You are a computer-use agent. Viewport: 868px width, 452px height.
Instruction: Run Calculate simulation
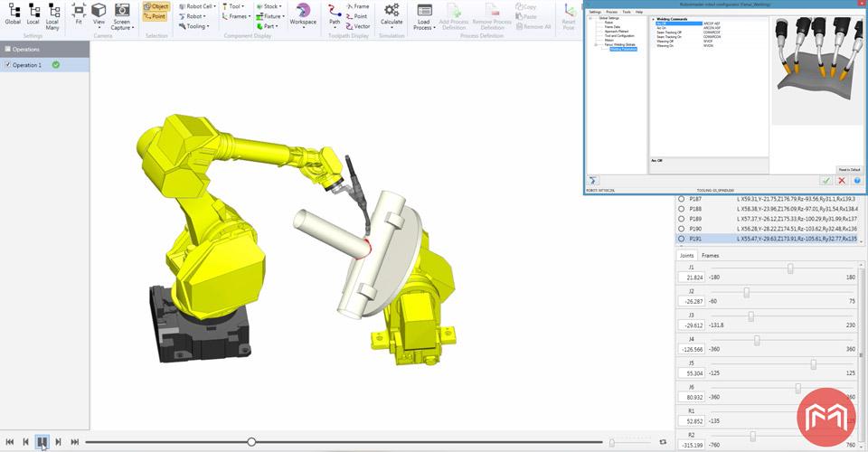pyautogui.click(x=392, y=15)
